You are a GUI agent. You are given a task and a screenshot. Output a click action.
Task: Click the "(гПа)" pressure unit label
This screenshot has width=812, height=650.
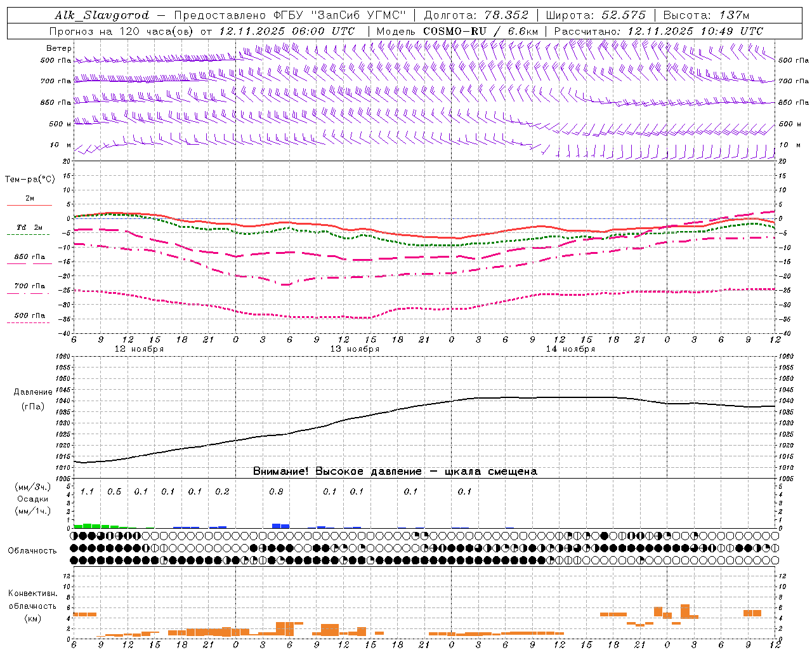coord(33,407)
